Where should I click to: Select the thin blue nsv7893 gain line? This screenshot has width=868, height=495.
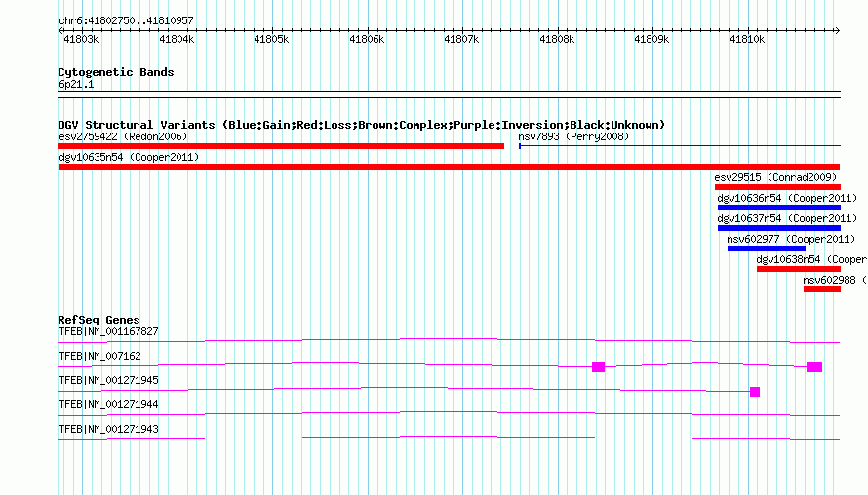[x=679, y=146]
